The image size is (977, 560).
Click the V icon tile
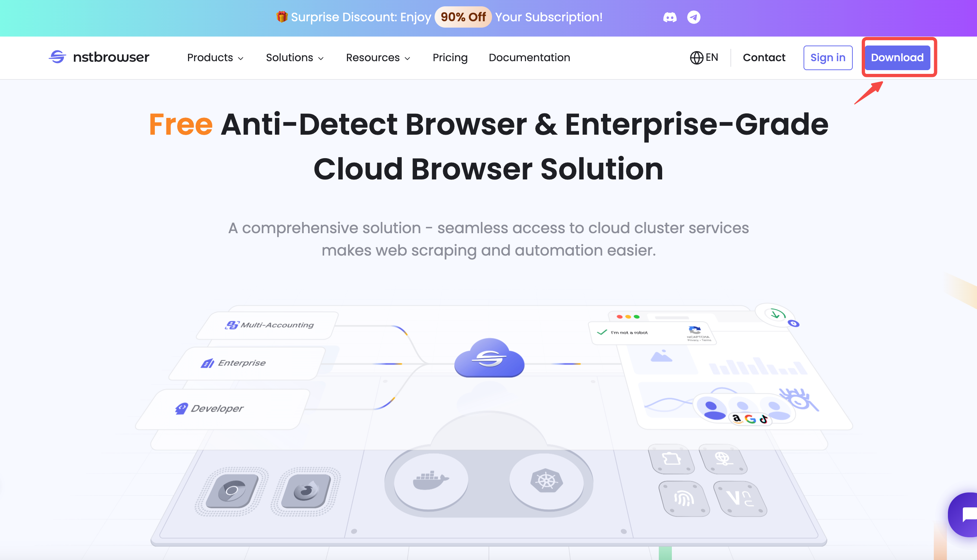pos(740,498)
